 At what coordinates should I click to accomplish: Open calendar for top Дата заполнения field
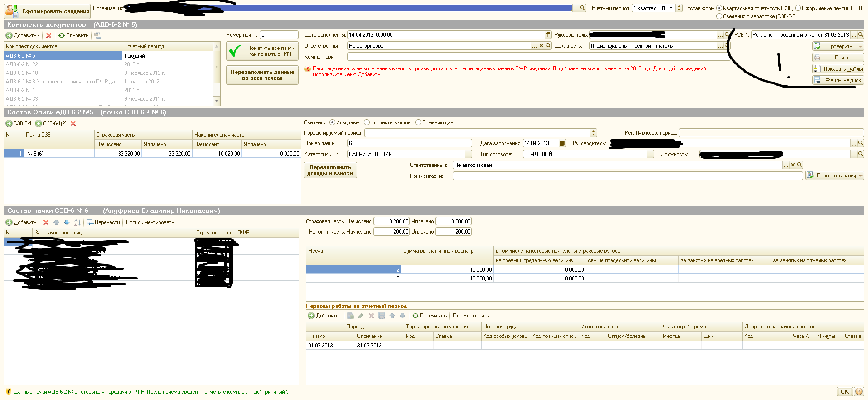[548, 35]
